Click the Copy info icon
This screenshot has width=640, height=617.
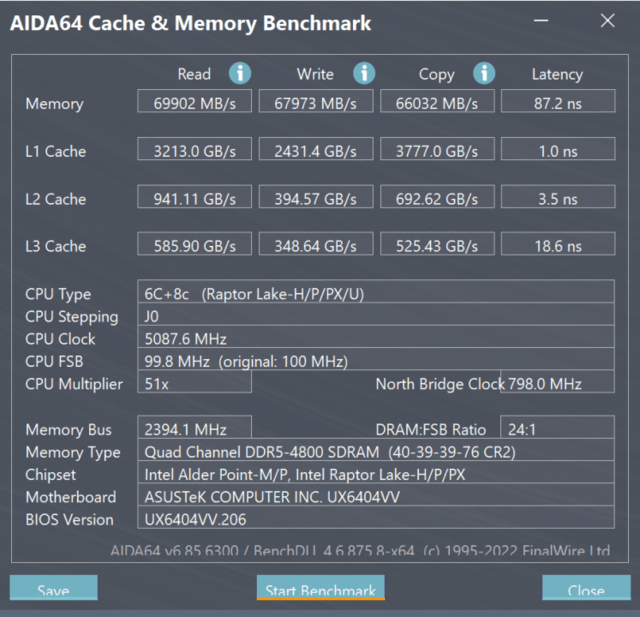(x=485, y=73)
